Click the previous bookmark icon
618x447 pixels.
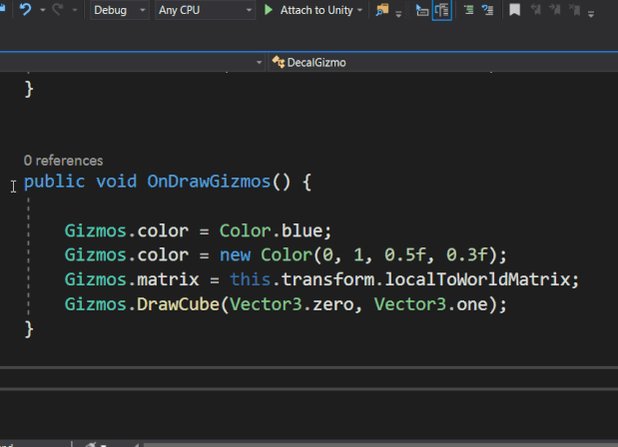[536, 9]
